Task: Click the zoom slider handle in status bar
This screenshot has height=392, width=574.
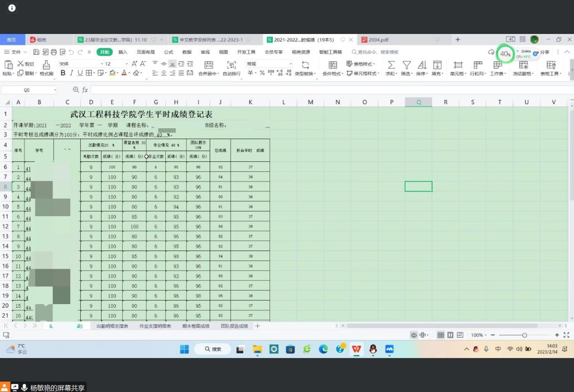Action: [524, 335]
